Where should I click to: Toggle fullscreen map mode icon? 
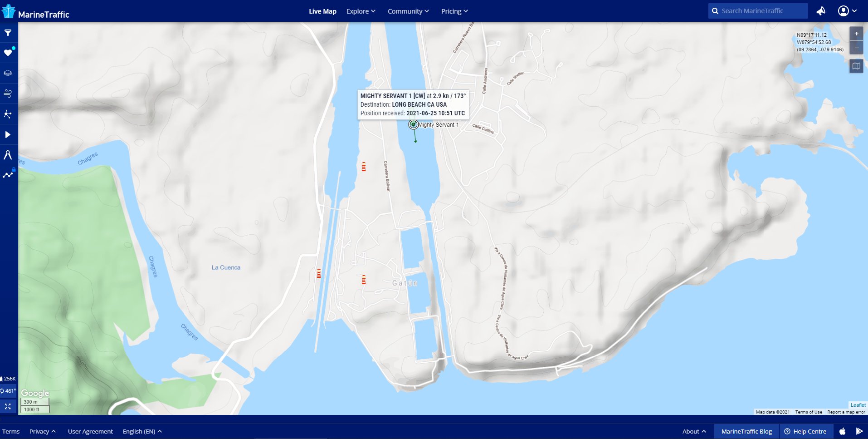[x=8, y=406]
